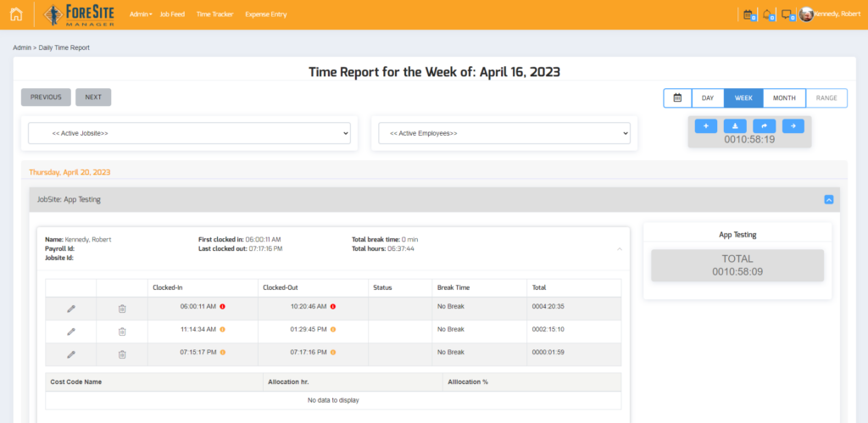Delete the 11:14:34 AM time entry
The image size is (868, 423).
coord(122,331)
